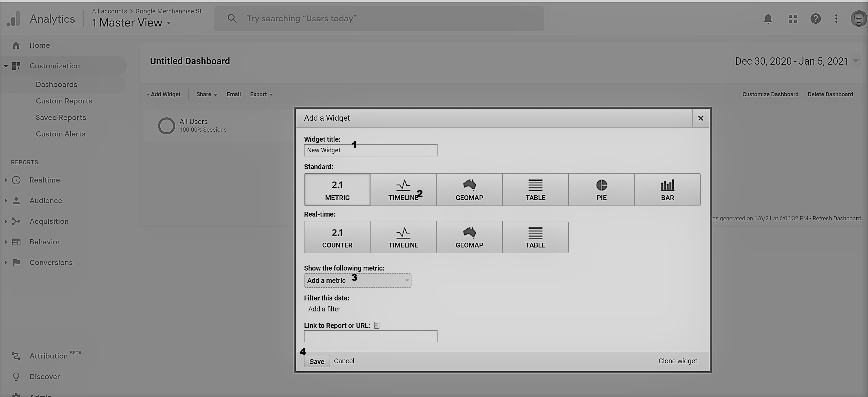Choose the real-time Counter widget
The image size is (868, 397).
pos(337,237)
